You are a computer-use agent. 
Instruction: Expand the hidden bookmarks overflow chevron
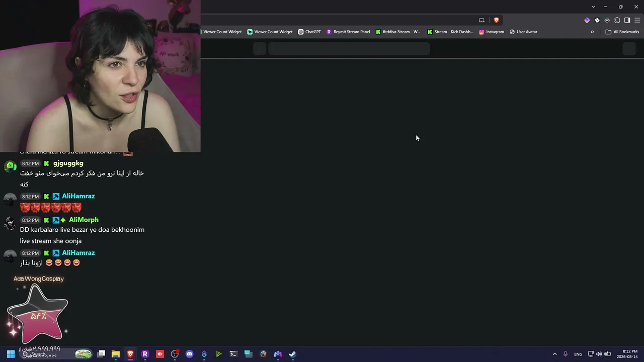(592, 32)
